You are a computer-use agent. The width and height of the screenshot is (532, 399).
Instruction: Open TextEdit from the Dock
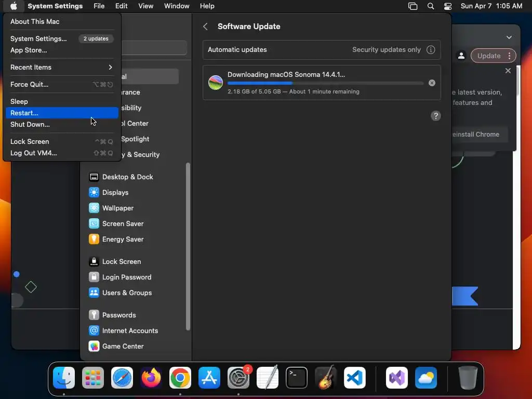click(x=268, y=378)
